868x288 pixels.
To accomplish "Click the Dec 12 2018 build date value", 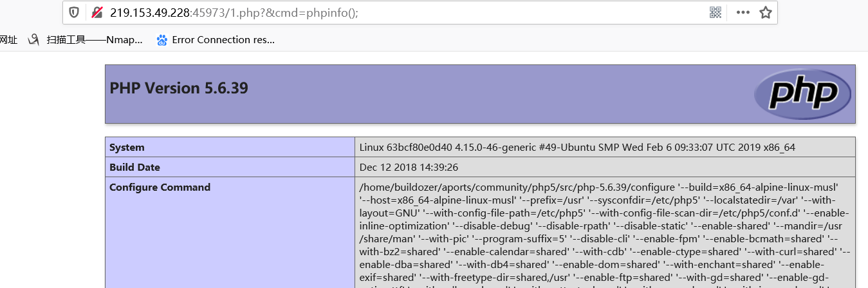I will [409, 167].
